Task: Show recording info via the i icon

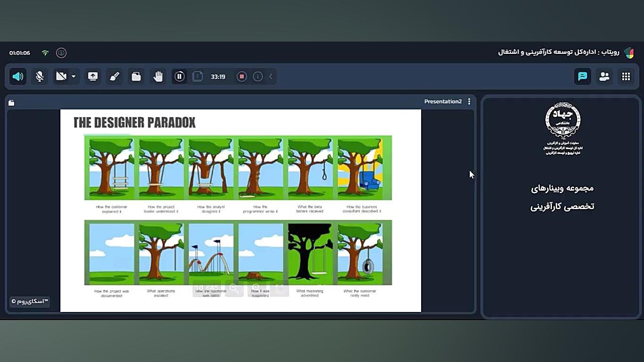Action: click(258, 76)
